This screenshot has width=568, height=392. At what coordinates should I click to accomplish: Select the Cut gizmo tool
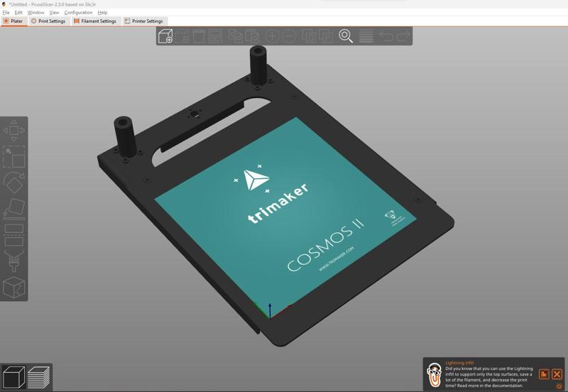13,235
